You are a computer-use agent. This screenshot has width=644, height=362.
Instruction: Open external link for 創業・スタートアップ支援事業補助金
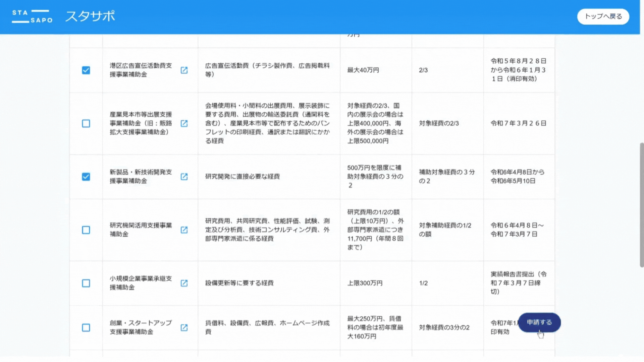pos(184,327)
